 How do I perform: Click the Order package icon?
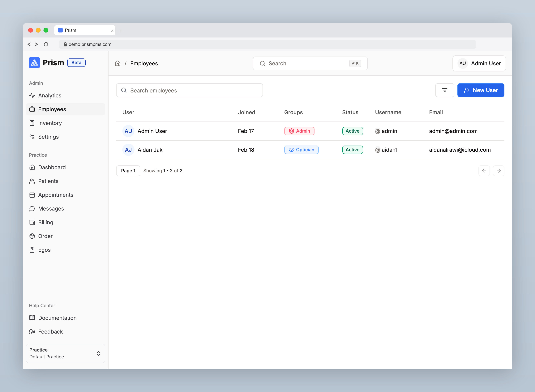pyautogui.click(x=32, y=236)
